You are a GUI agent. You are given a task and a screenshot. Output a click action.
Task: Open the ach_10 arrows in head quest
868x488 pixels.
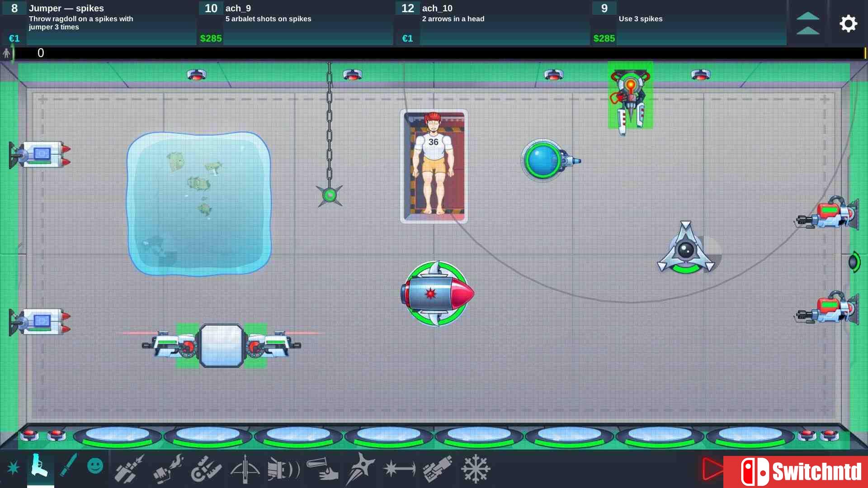coord(492,23)
